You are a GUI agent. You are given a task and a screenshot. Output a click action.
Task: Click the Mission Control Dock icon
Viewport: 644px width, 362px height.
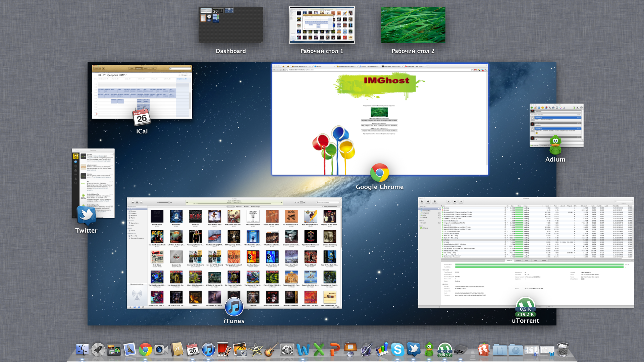(114, 350)
